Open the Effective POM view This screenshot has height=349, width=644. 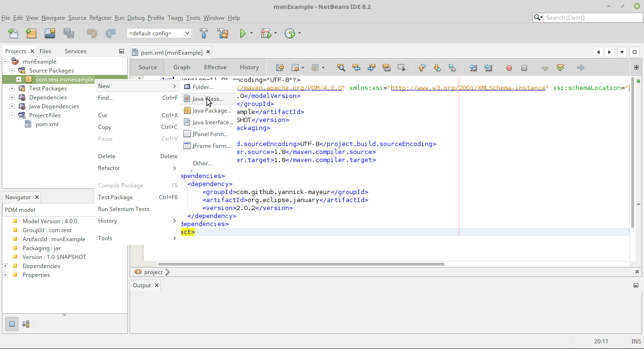pyautogui.click(x=215, y=67)
